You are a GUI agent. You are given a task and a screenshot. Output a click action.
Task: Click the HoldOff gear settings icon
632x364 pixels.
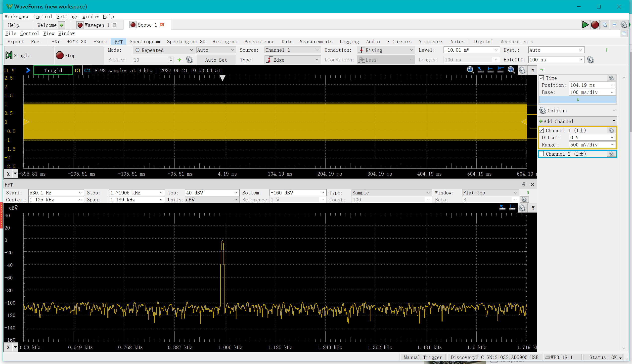[x=590, y=60]
